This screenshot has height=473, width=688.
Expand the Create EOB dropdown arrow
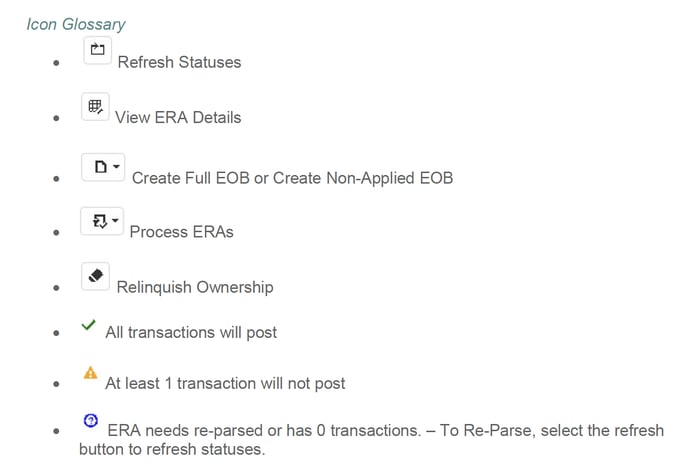tap(117, 167)
